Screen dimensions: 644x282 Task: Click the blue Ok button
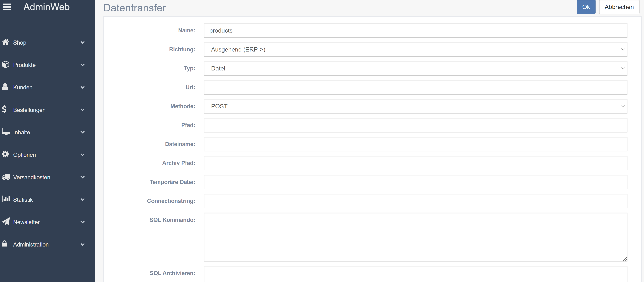[586, 7]
